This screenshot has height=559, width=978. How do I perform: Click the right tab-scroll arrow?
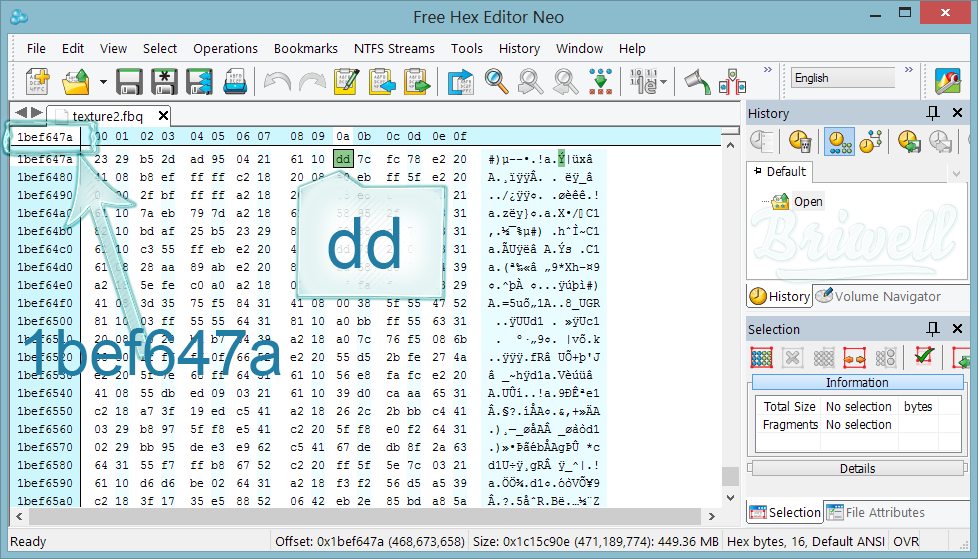(x=37, y=113)
